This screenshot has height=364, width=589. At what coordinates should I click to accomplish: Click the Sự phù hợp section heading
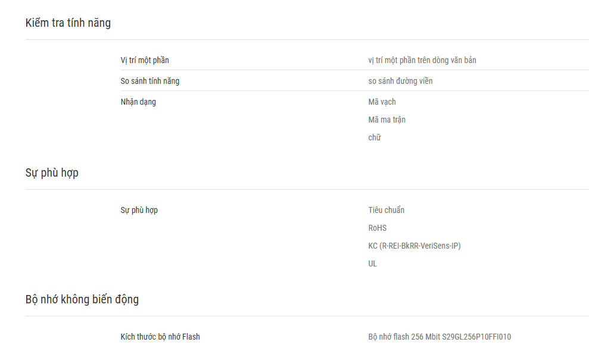52,173
